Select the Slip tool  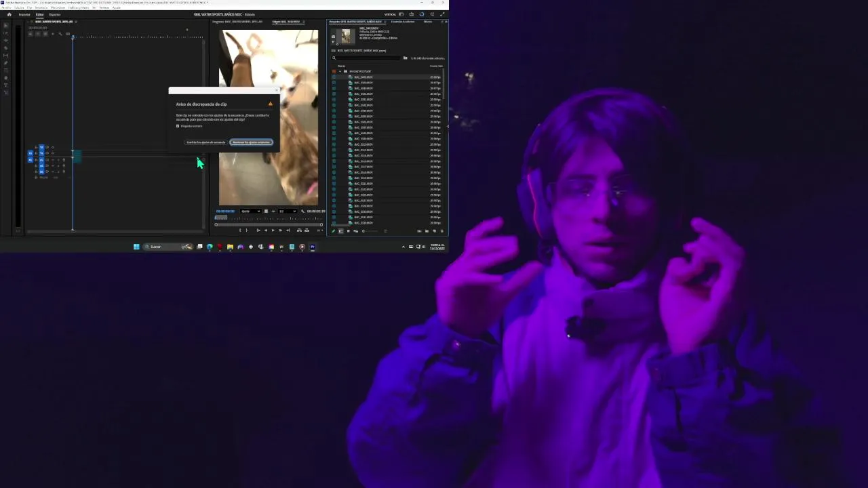tap(6, 56)
